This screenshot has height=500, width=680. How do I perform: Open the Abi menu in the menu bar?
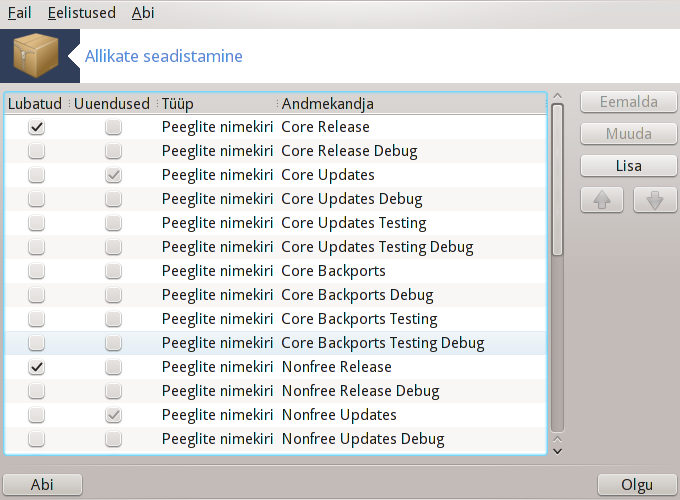coord(143,13)
